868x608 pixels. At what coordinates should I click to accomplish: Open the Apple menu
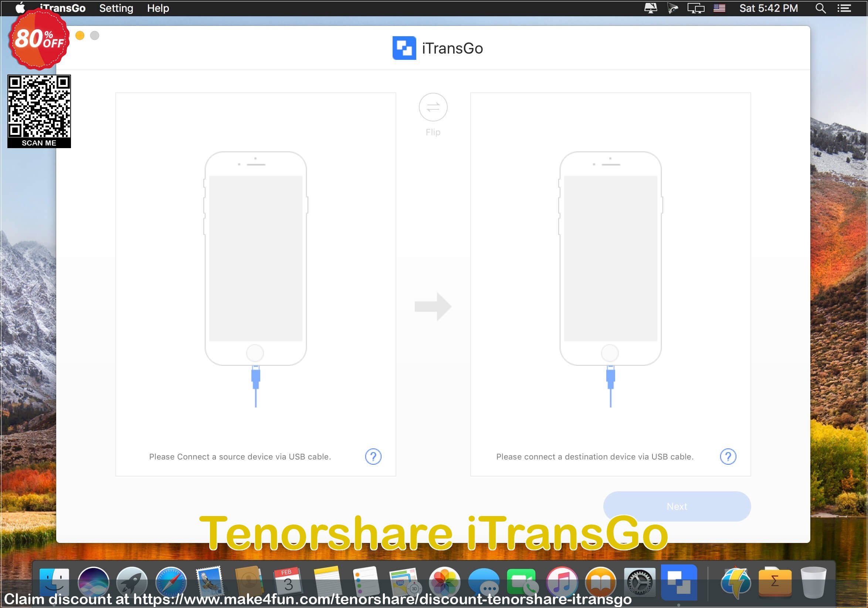[20, 7]
